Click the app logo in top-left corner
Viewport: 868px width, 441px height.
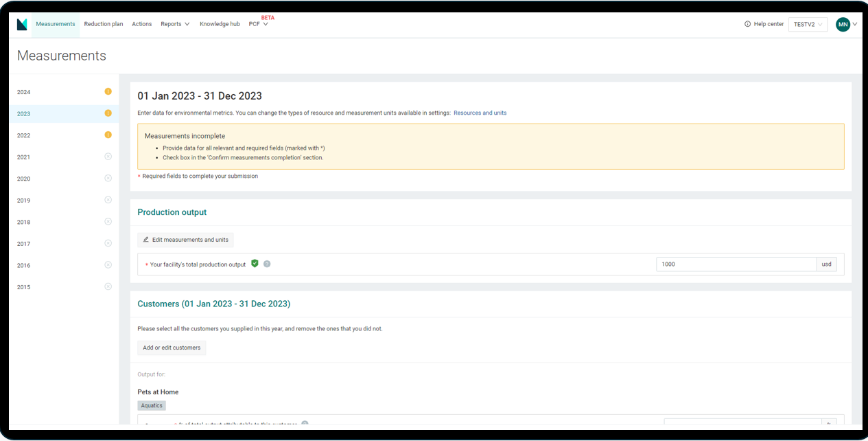[x=22, y=24]
